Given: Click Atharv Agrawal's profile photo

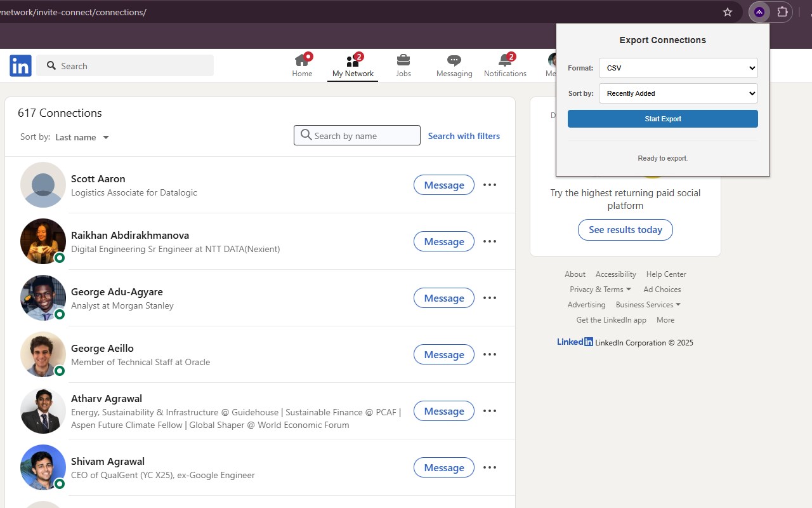Looking at the screenshot, I should [43, 411].
